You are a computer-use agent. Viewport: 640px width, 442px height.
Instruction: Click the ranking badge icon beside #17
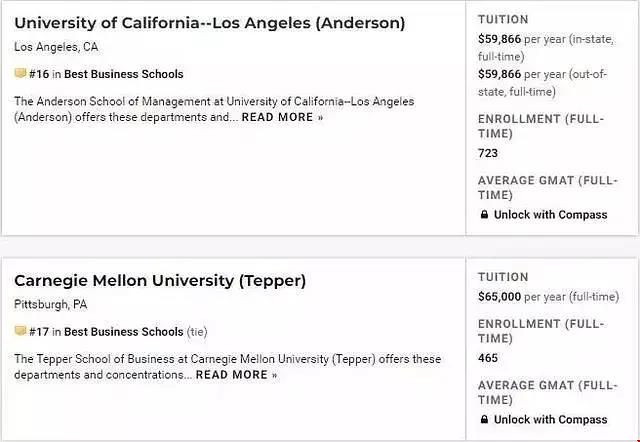pyautogui.click(x=20, y=331)
